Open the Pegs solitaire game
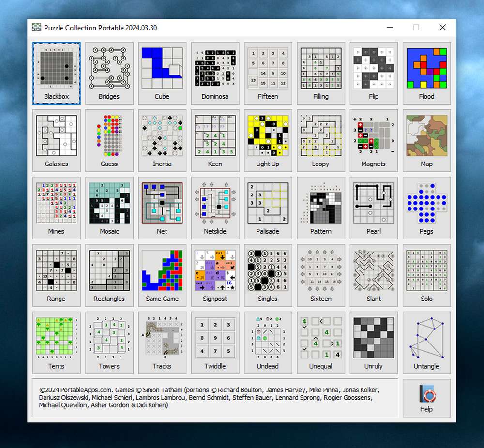This screenshot has height=448, width=484. 426,208
